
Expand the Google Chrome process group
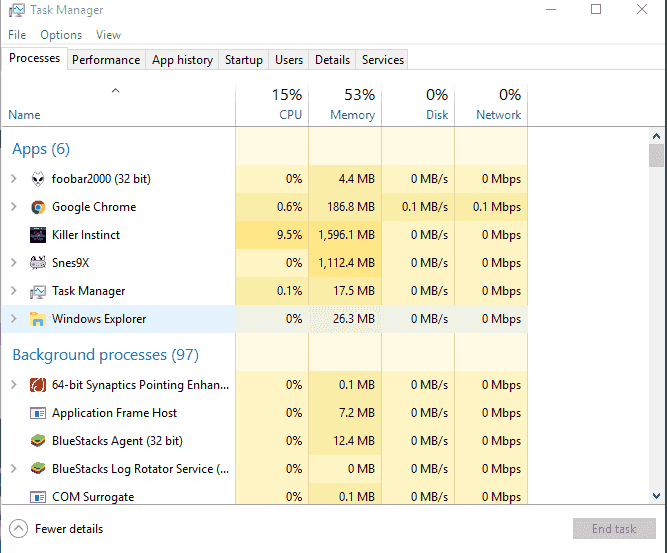(x=14, y=207)
